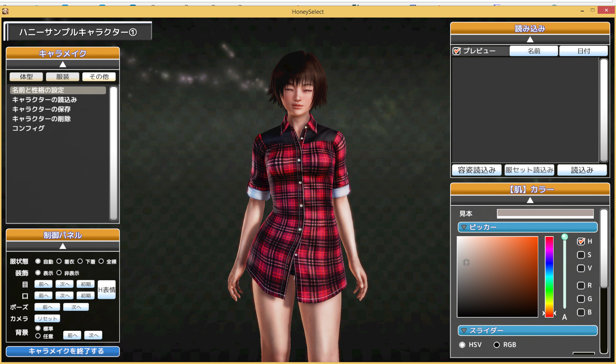
Task: Toggle the プレビュー checkbox
Action: 457,51
